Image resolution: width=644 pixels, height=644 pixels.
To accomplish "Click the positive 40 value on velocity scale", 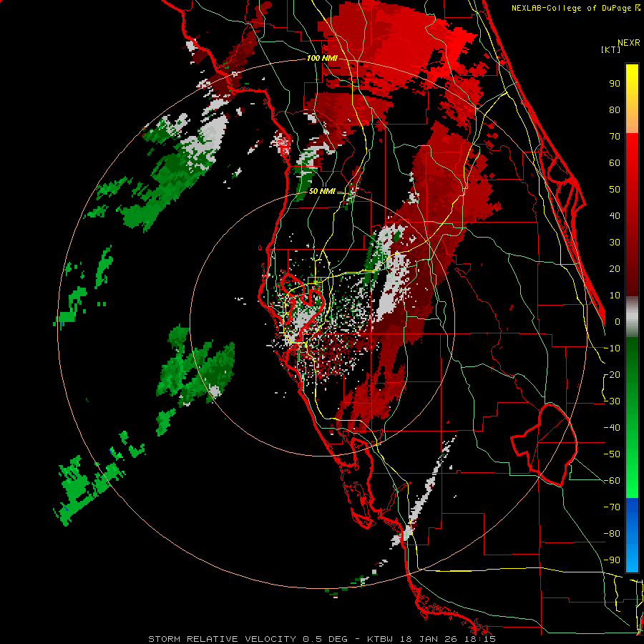I will (615, 215).
